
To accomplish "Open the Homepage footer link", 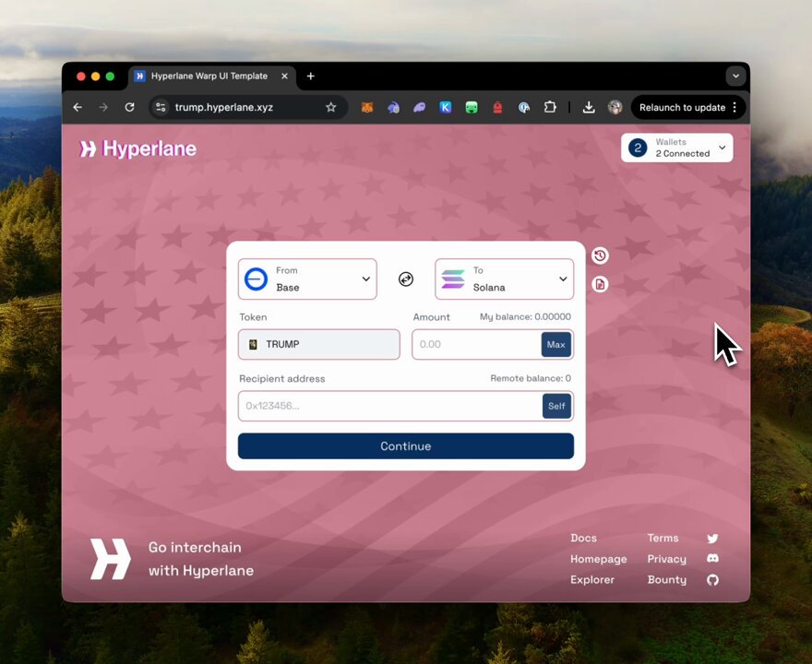I will pos(599,559).
